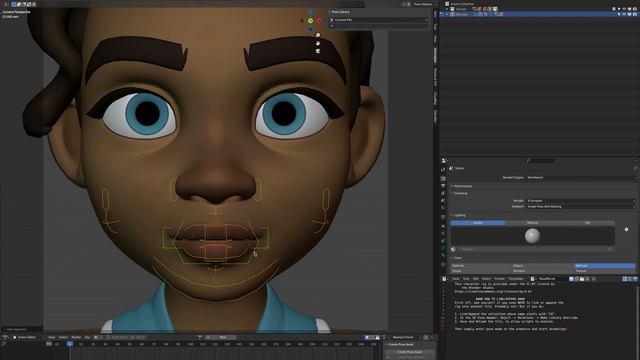The height and width of the screenshot is (360, 640).
Task: Click the green Y axis on navigation gizmo
Action: click(310, 20)
